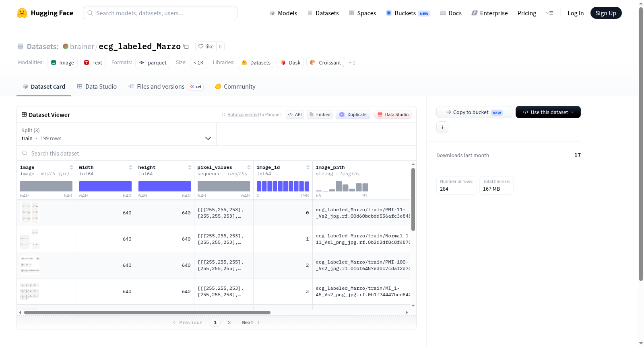
Task: Grab the table vertical scrollbar
Action: [x=413, y=199]
